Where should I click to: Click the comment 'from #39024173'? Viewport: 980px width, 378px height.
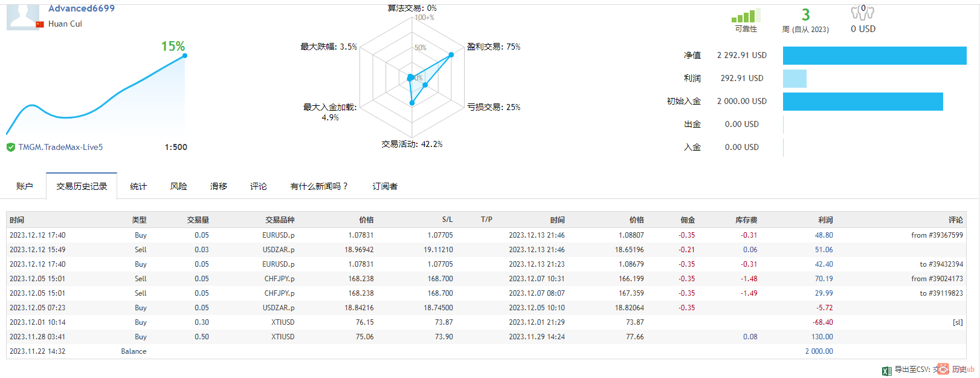pos(937,279)
